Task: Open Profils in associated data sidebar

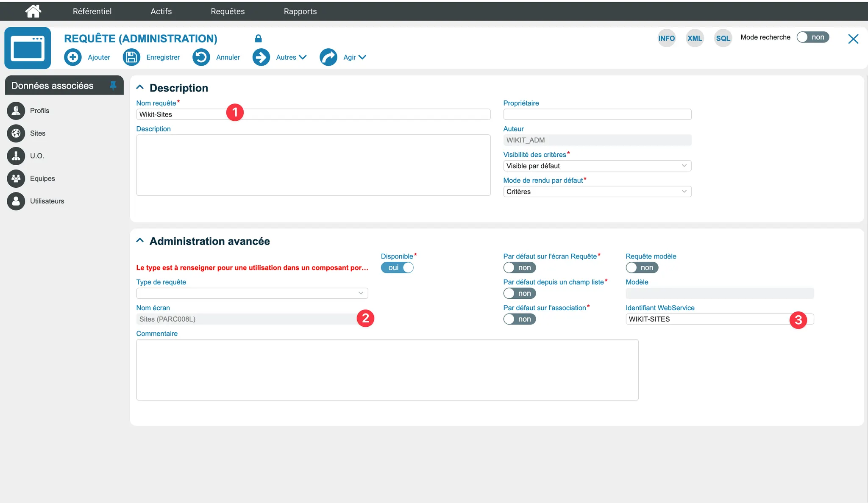Action: tap(39, 111)
